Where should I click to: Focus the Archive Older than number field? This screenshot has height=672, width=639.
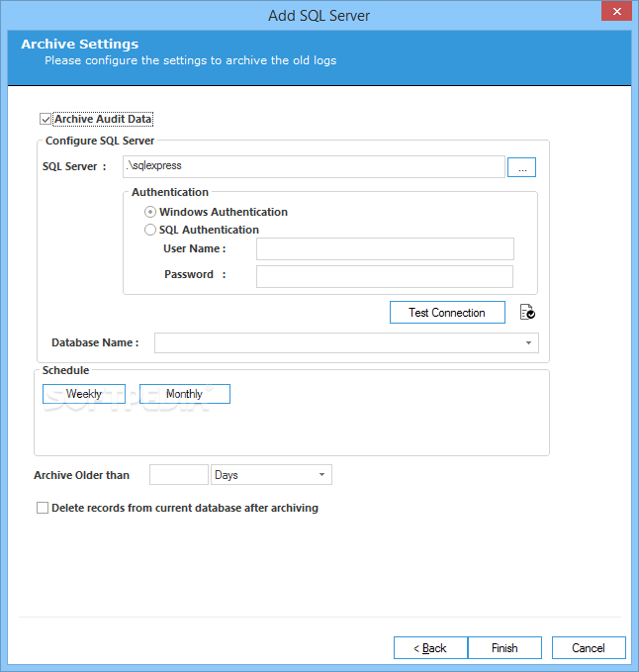coord(179,475)
